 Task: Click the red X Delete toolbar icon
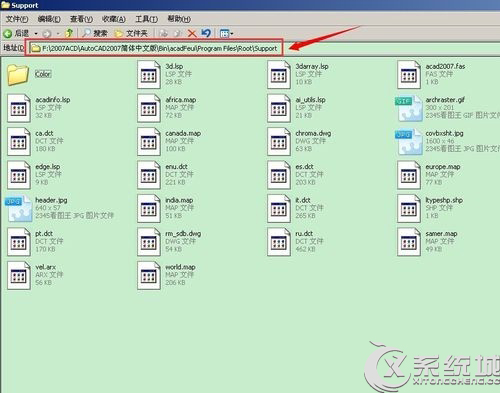[192, 33]
